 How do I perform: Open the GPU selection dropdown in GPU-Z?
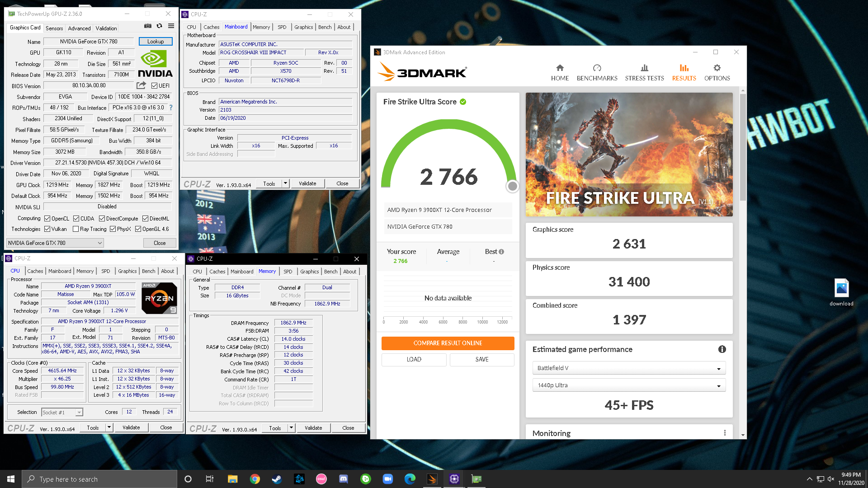click(x=55, y=243)
